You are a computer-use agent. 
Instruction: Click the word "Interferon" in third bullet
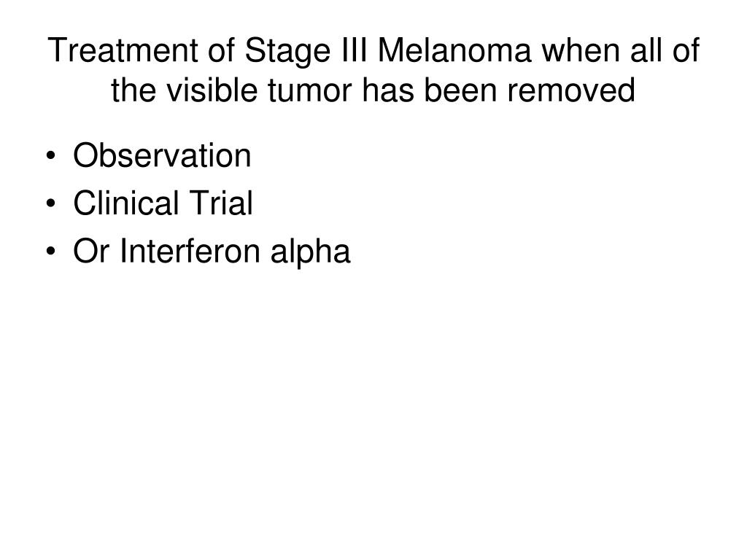(189, 251)
